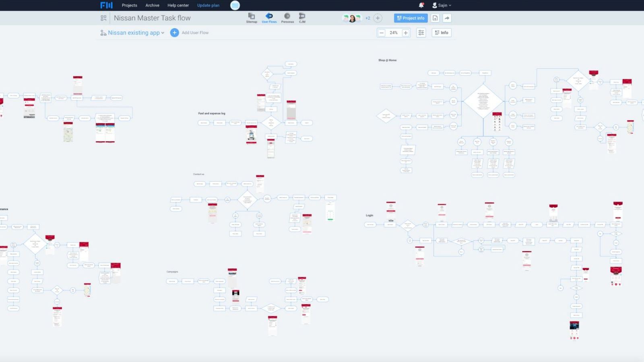Click the Add User Flow label
The width and height of the screenshot is (644, 362).
point(195,33)
